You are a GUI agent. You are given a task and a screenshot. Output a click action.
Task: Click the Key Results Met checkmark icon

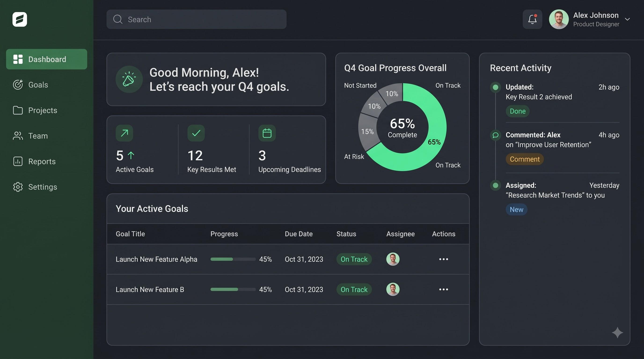coord(196,133)
